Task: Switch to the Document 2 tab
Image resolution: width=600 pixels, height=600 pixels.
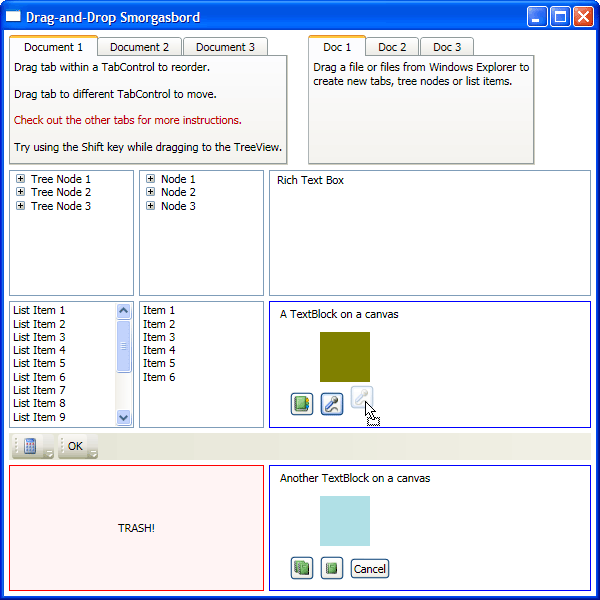Action: (140, 47)
